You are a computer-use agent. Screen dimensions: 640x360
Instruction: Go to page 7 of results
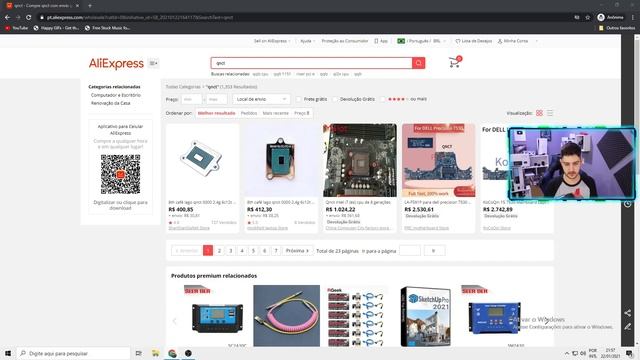[x=276, y=251]
